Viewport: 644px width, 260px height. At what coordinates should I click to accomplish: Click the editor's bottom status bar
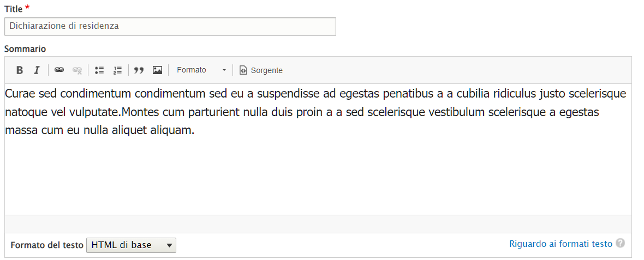(x=318, y=223)
